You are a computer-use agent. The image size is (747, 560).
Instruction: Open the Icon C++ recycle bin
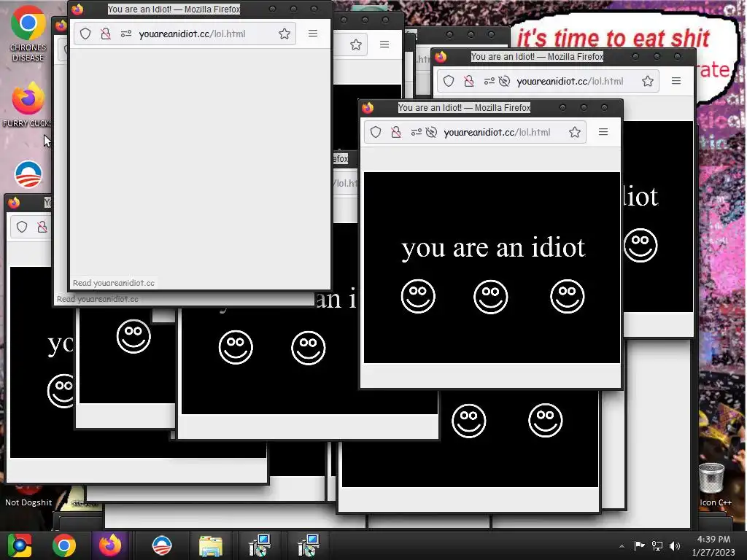(715, 485)
